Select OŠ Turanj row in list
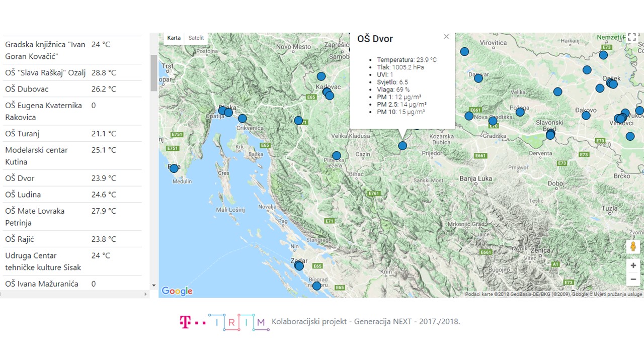Viewport: 644px width, 362px height. pos(22,134)
